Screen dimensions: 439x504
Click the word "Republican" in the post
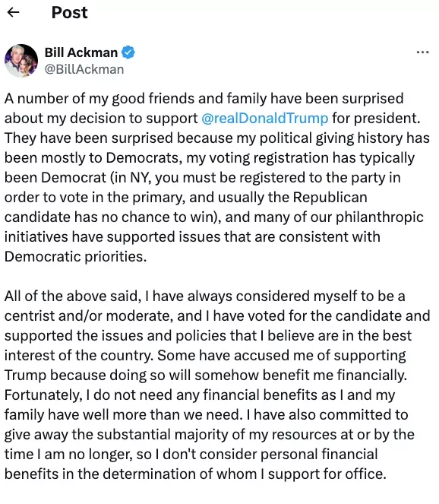coord(330,198)
